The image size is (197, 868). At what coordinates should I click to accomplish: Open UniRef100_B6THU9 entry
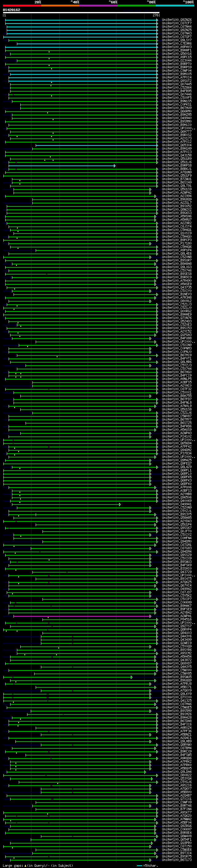click(x=177, y=108)
